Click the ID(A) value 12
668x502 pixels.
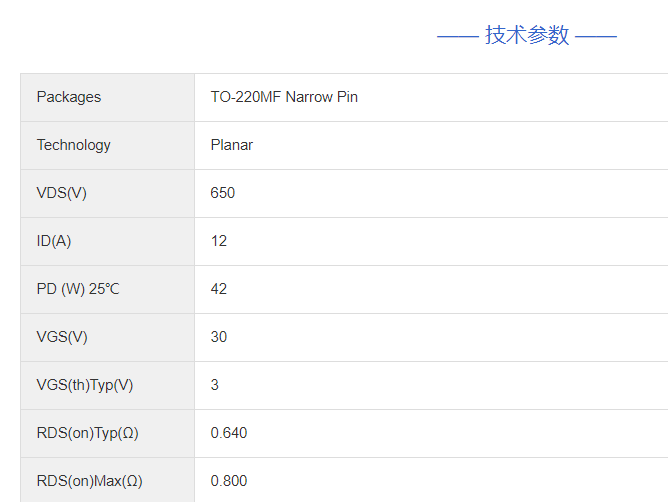(219, 241)
